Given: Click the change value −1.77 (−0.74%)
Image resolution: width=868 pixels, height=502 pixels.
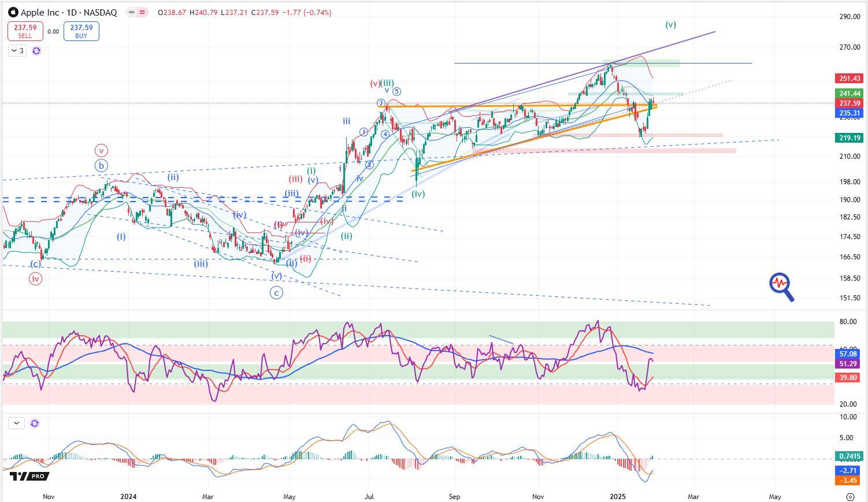Looking at the screenshot, I should pyautogui.click(x=307, y=12).
